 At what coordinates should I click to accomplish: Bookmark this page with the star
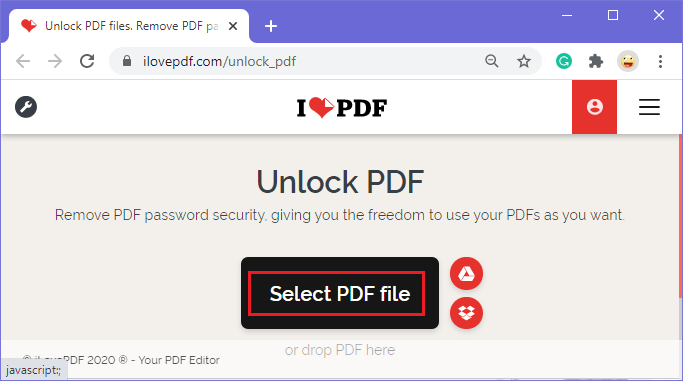point(524,61)
